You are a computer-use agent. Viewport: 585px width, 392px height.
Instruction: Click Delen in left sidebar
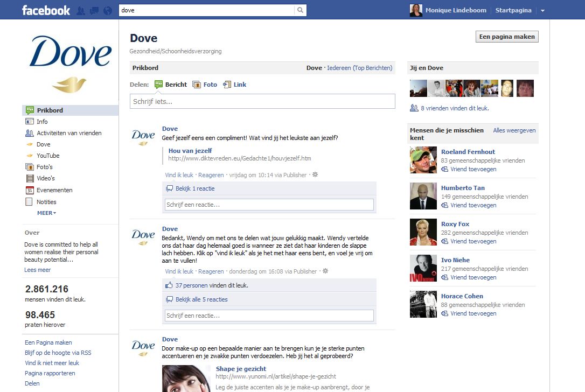click(x=32, y=383)
